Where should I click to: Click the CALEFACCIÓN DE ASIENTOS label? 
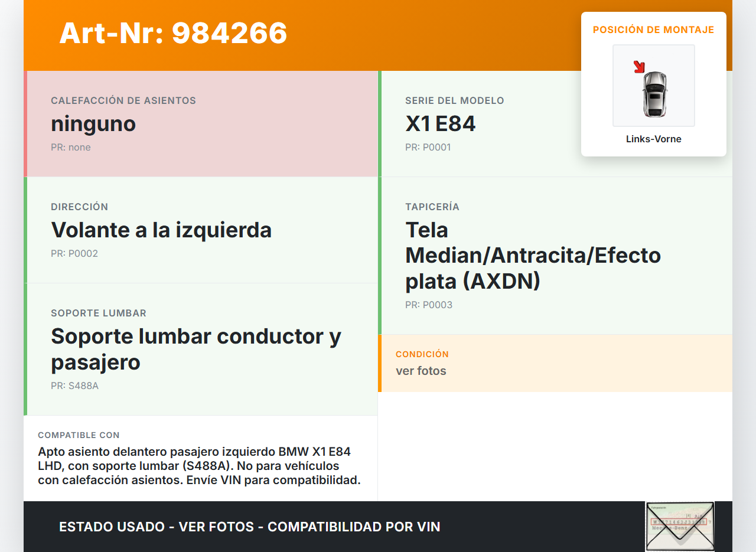[x=123, y=101]
